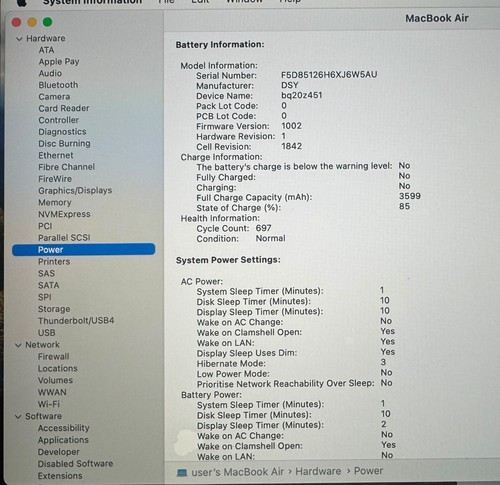Screen dimensions: 500x485
Task: Select Memory in the sidebar
Action: point(55,203)
